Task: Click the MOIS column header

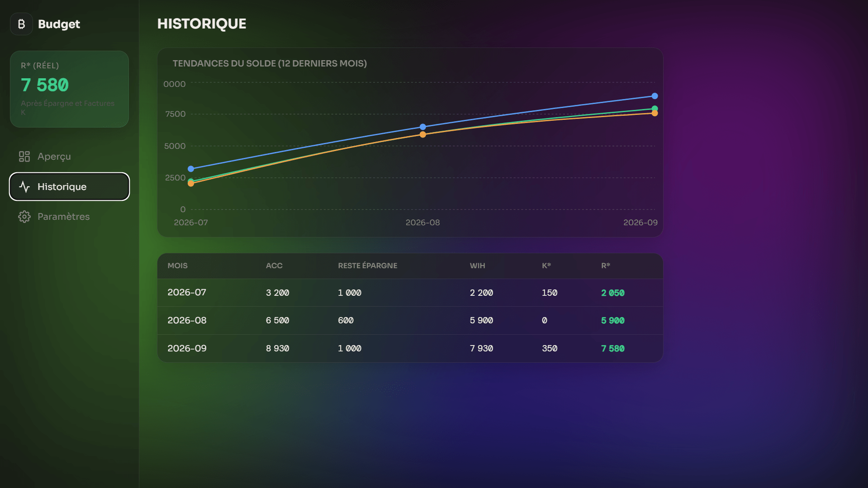Action: coord(177,266)
